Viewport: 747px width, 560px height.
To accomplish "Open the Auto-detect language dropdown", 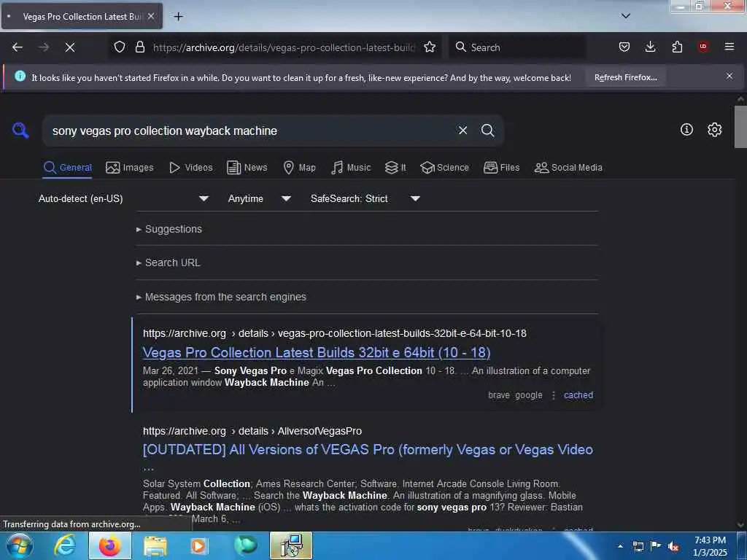I will tap(124, 198).
